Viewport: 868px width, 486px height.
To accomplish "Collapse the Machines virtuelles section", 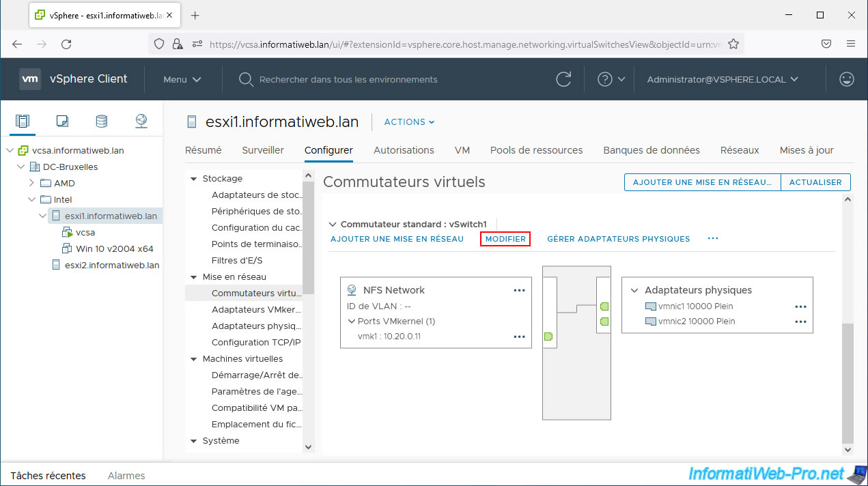I will point(194,359).
